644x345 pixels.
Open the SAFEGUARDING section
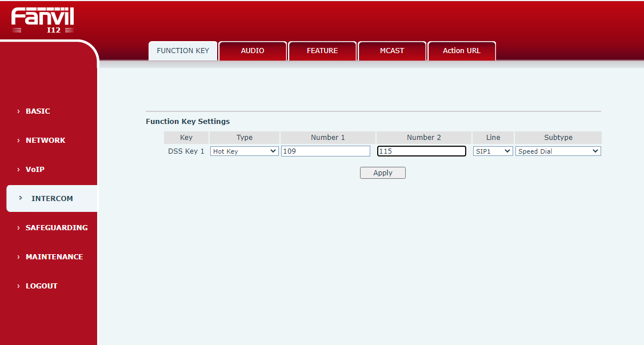(57, 228)
